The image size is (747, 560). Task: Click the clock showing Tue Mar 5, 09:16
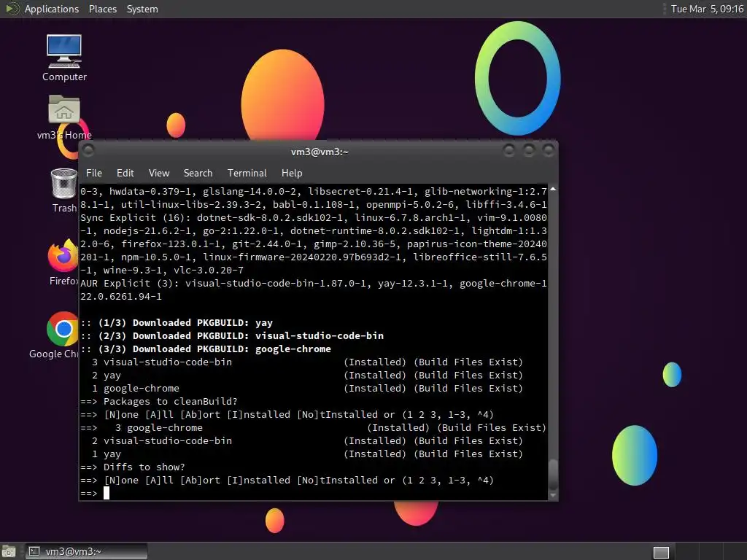point(707,9)
